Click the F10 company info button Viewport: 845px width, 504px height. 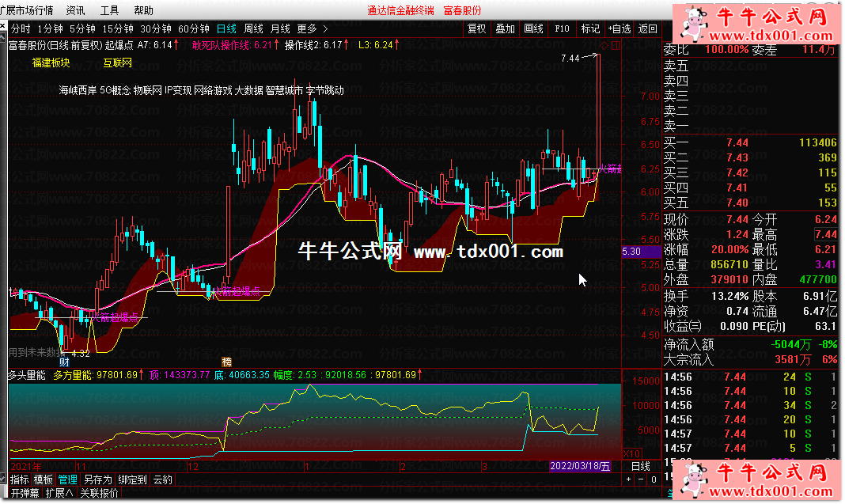[x=562, y=28]
